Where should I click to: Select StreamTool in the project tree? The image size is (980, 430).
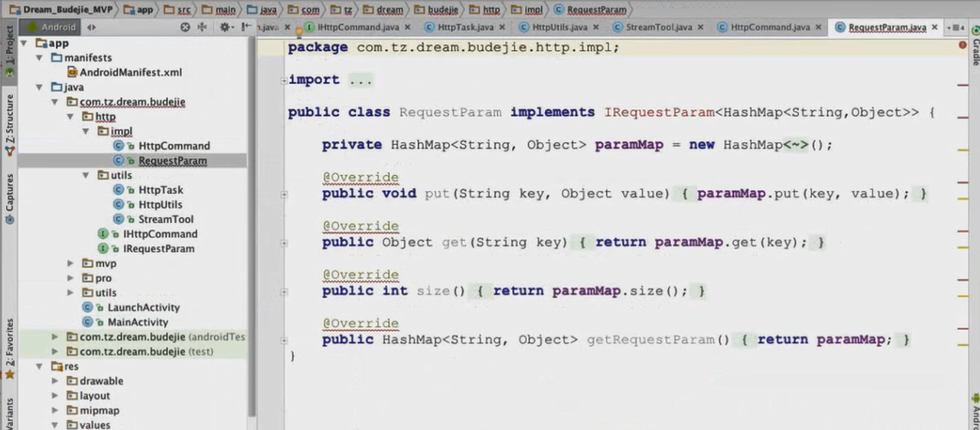[165, 219]
